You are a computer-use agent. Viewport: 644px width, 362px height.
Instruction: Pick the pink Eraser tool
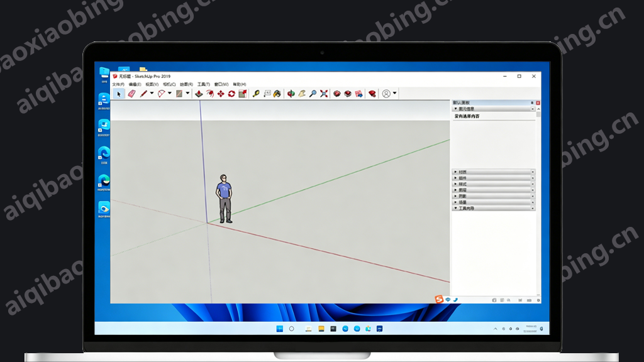[132, 94]
